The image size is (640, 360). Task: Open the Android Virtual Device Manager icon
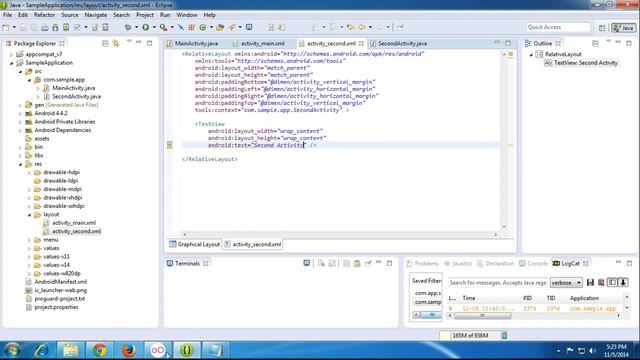pyautogui.click(x=66, y=27)
